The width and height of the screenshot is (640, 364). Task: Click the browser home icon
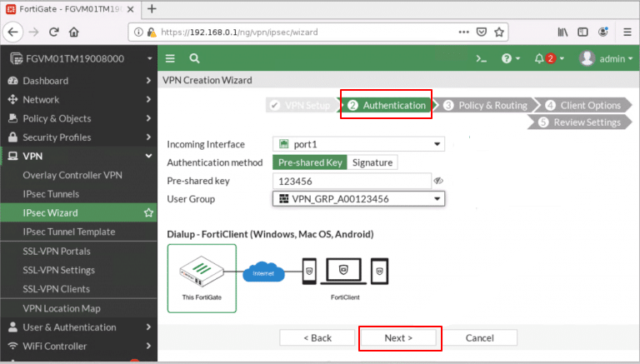click(x=74, y=32)
